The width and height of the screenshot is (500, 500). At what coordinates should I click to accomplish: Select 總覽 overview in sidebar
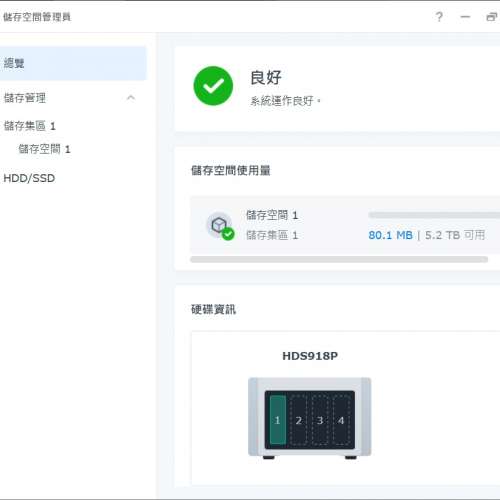[73, 63]
